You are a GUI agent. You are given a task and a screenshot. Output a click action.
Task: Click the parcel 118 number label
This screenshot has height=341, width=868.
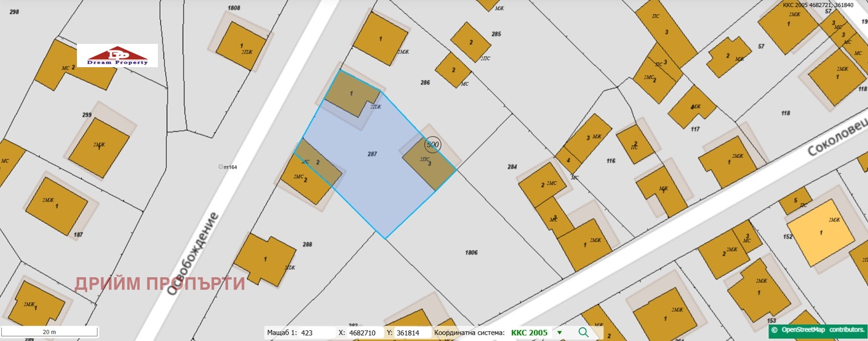[x=785, y=113]
